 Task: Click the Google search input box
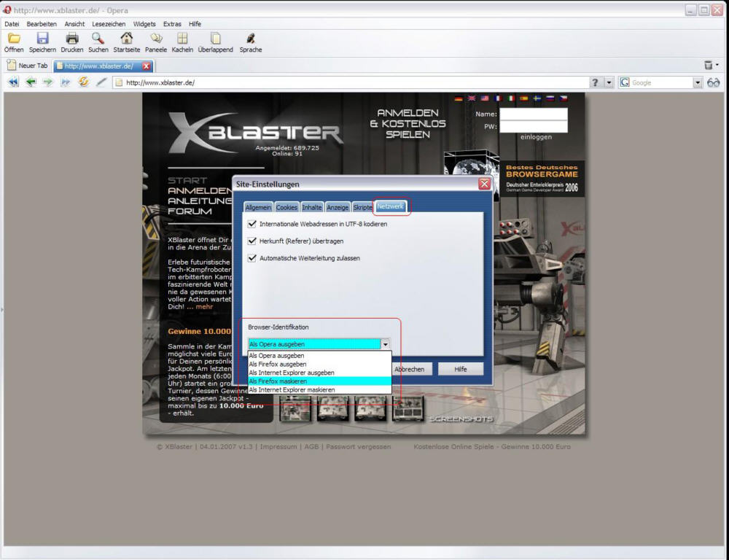pos(662,83)
